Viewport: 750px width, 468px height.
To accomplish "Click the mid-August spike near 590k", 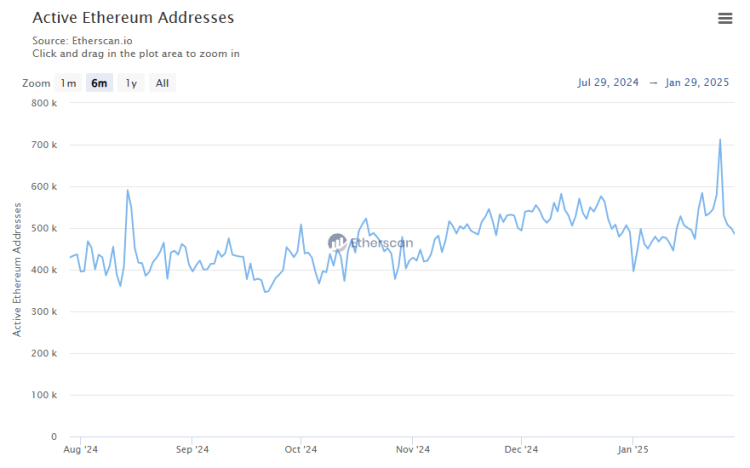I will pos(127,190).
